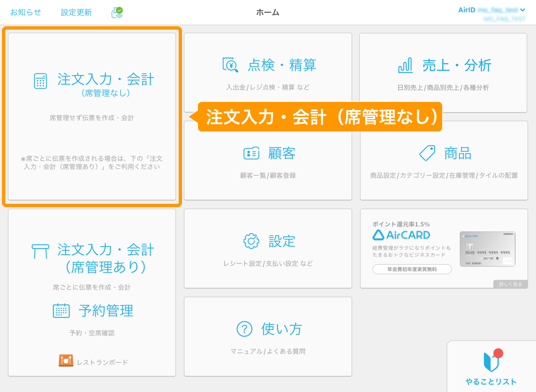
Task: Click 詳しく見る on AirCARD banner
Action: 510,284
